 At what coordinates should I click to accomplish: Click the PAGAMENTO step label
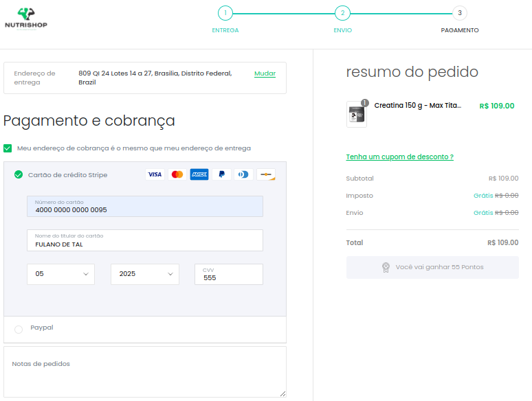(x=460, y=30)
